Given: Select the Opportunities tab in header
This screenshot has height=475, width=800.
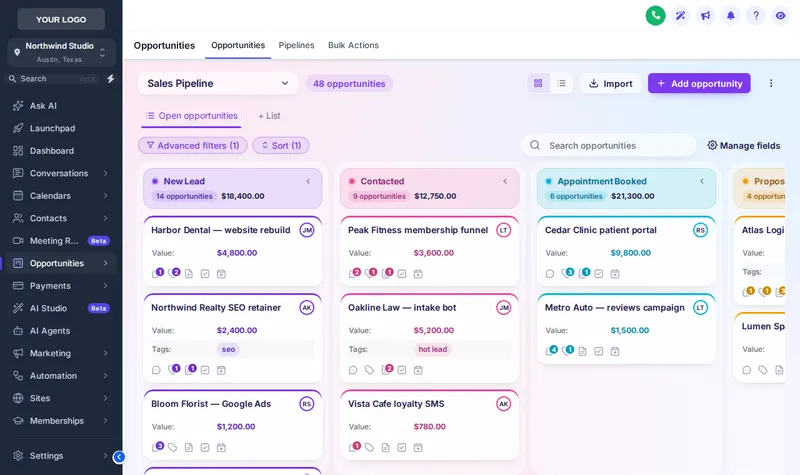Looking at the screenshot, I should [x=238, y=45].
